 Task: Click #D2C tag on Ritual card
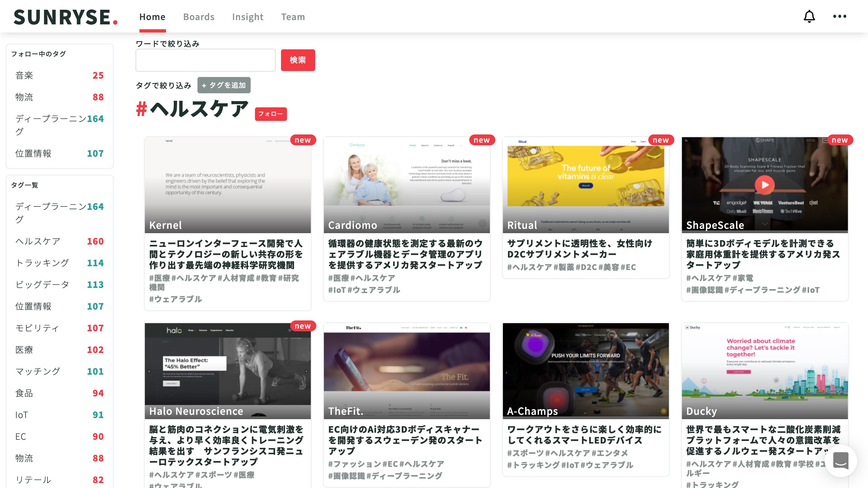[586, 267]
